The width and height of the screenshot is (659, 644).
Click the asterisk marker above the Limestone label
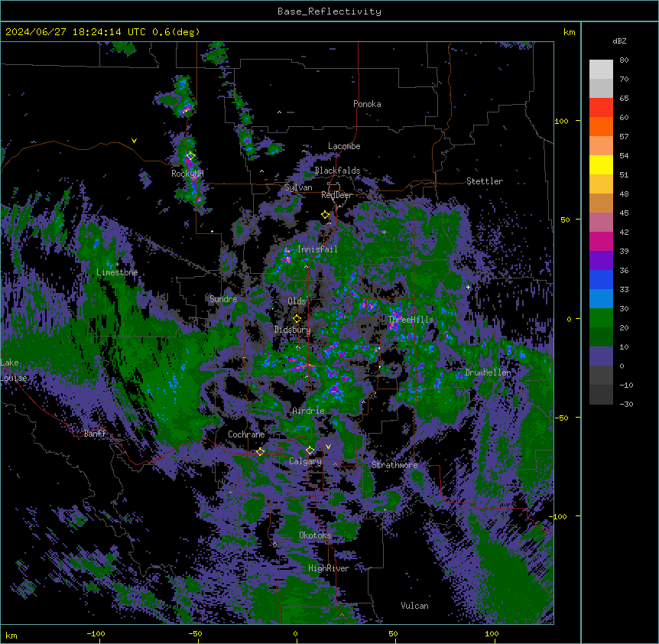click(117, 265)
